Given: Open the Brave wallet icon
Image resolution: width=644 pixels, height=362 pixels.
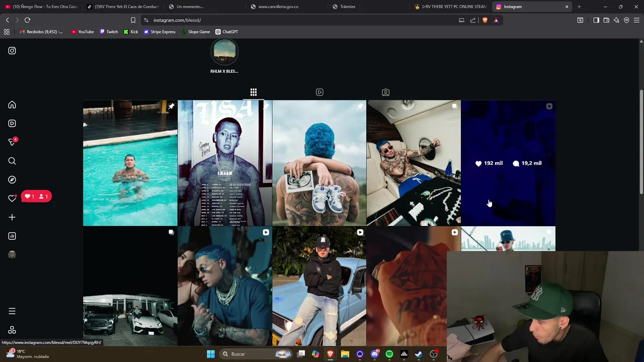Looking at the screenshot, I should pyautogui.click(x=606, y=20).
